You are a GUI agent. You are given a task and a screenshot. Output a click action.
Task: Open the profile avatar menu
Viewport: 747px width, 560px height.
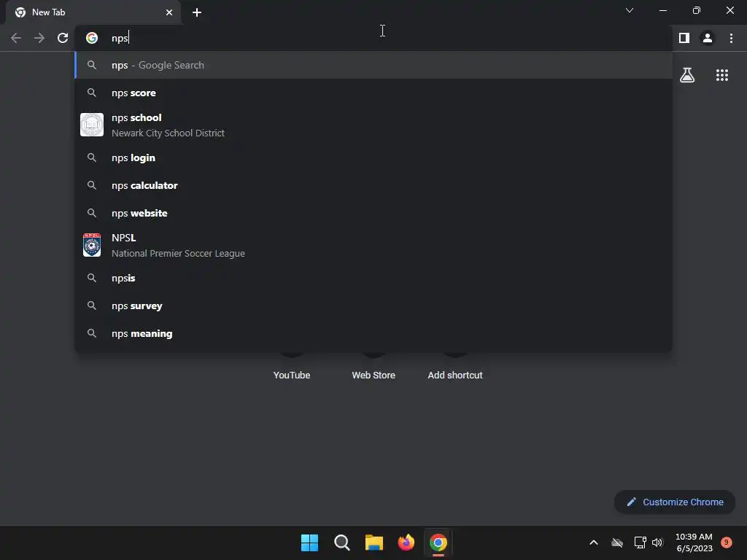pos(708,38)
